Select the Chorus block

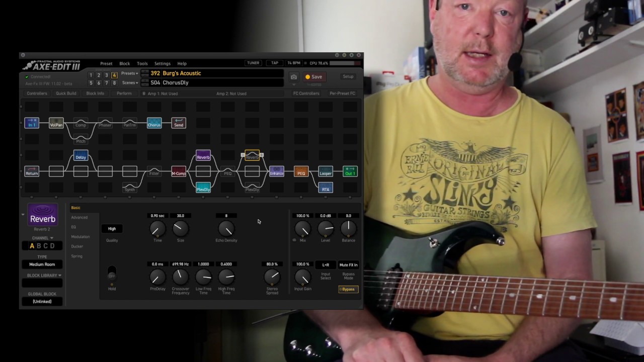pos(154,123)
